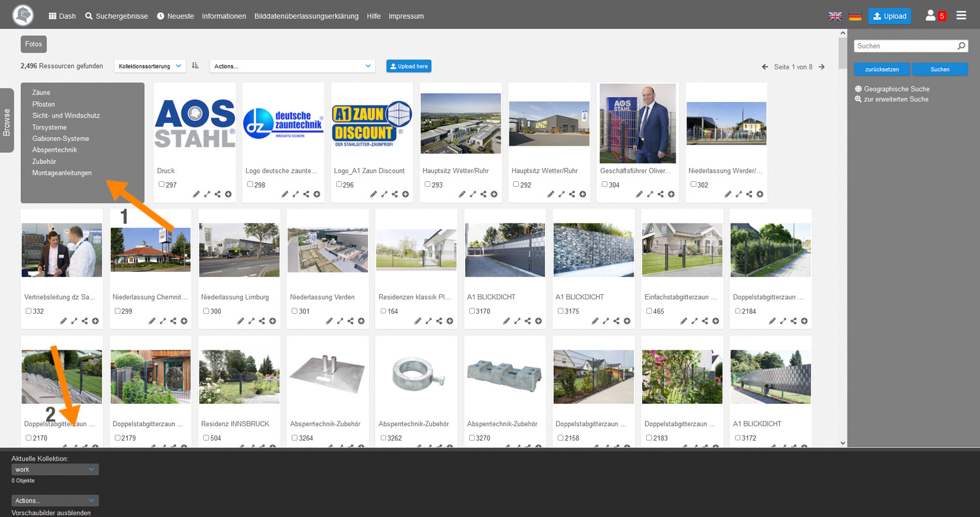Go to previous page arrow beside Seite 1
The height and width of the screenshot is (517, 980).
click(765, 67)
